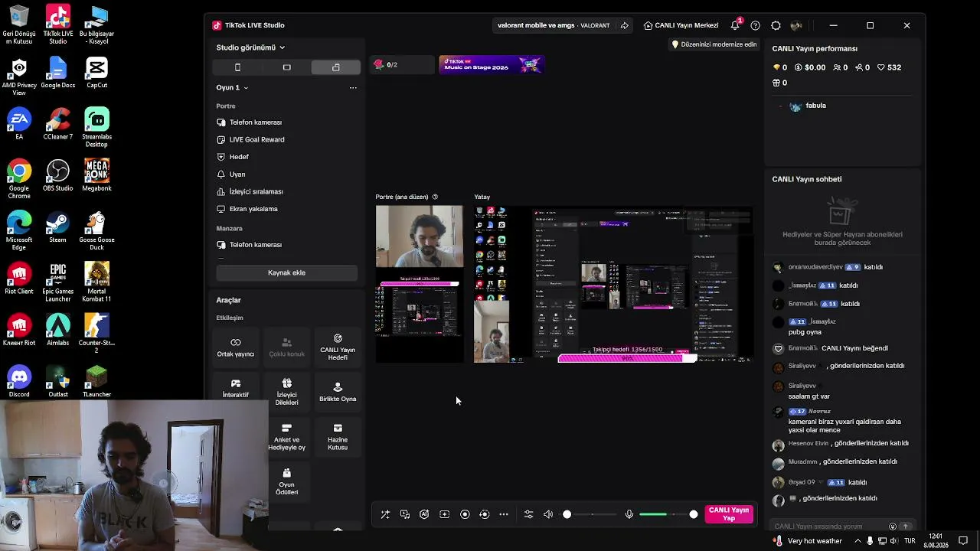Open the settings gear icon

tap(776, 25)
